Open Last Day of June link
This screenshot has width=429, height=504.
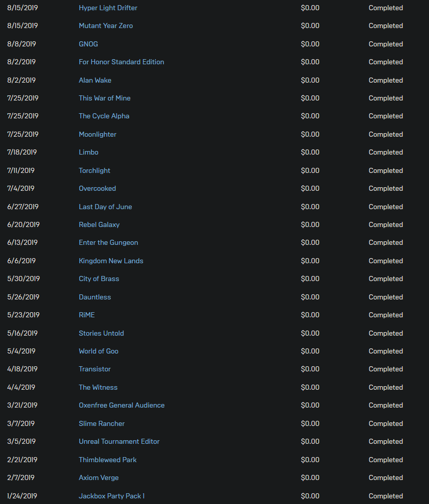point(105,207)
